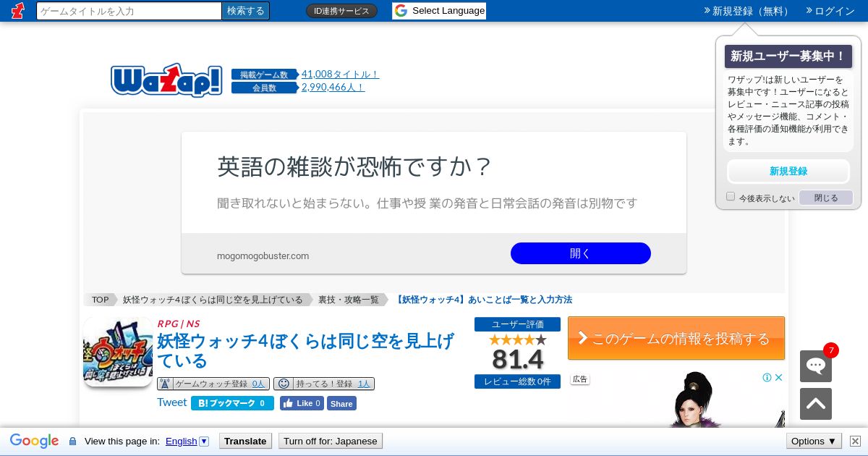The image size is (868, 456).
Task: Click 持ってる！登録 button
Action: tap(324, 384)
